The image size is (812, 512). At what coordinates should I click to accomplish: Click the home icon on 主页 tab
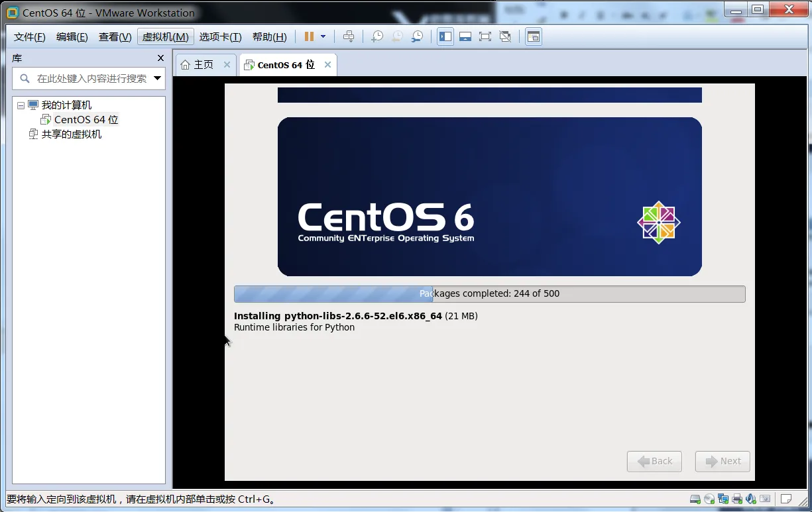click(186, 65)
